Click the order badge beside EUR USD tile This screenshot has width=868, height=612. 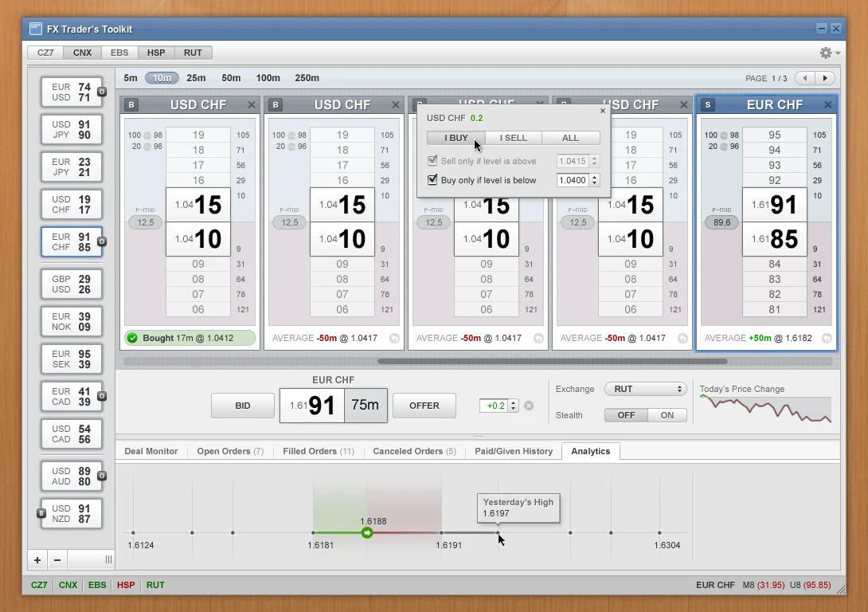point(102,92)
